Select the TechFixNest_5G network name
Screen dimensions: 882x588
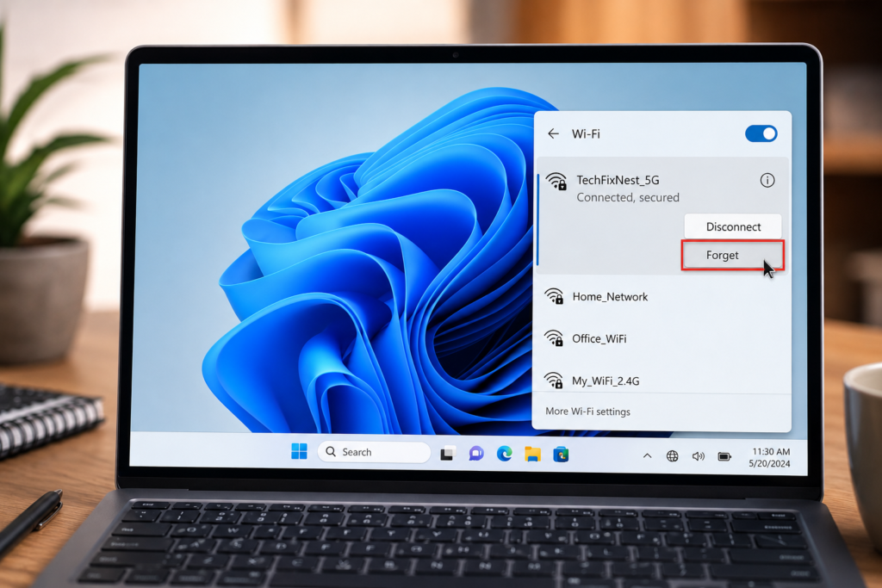pyautogui.click(x=618, y=180)
